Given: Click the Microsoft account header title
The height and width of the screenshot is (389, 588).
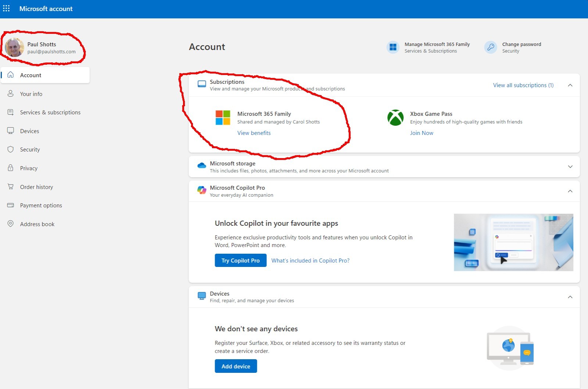Looking at the screenshot, I should pos(46,8).
